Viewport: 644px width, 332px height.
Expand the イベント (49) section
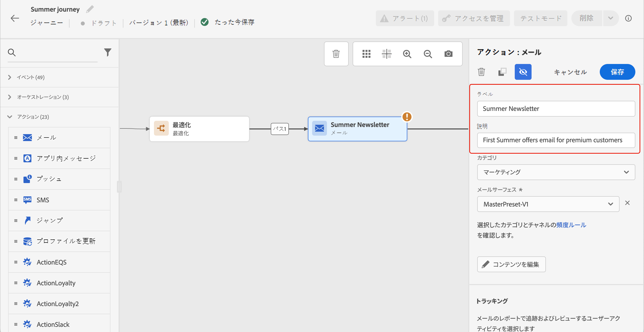(30, 77)
